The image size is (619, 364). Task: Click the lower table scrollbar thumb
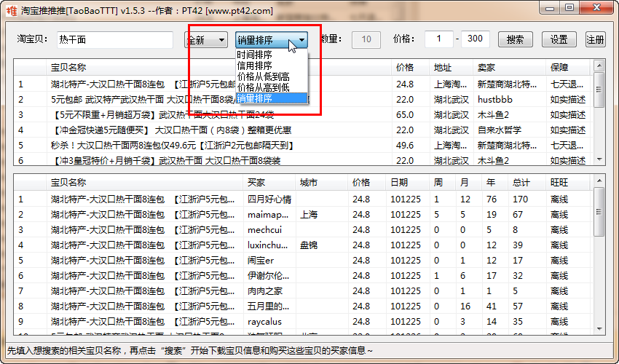click(x=599, y=212)
